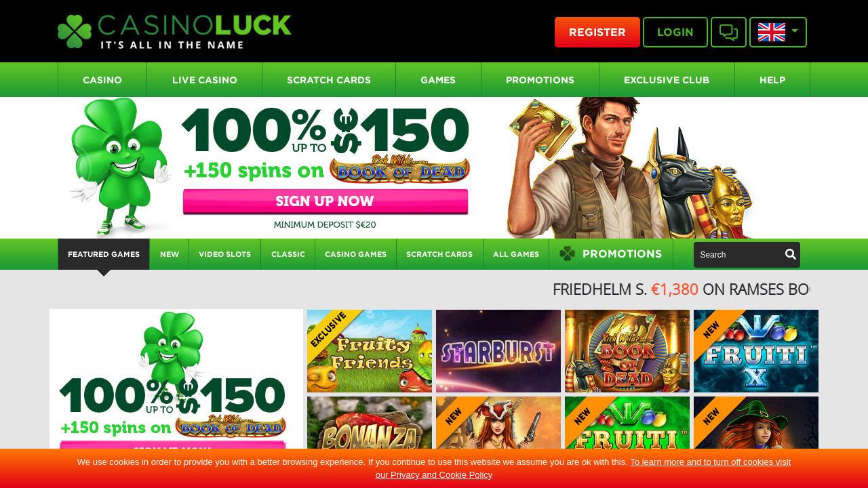
Task: Switch to the Video Slots tab
Action: [x=225, y=254]
